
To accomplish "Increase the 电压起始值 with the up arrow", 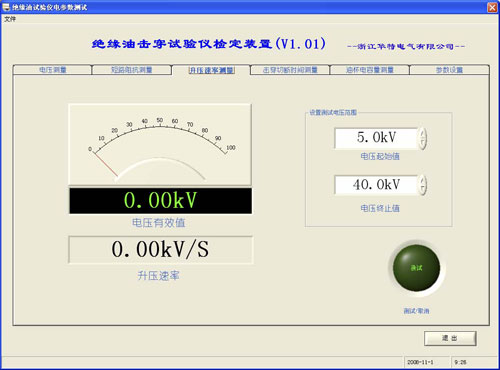I will click(x=423, y=133).
